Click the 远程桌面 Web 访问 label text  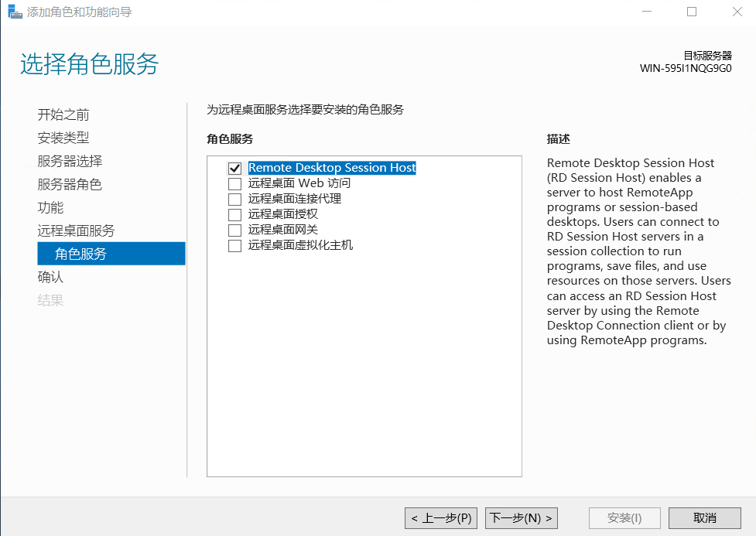pos(299,183)
